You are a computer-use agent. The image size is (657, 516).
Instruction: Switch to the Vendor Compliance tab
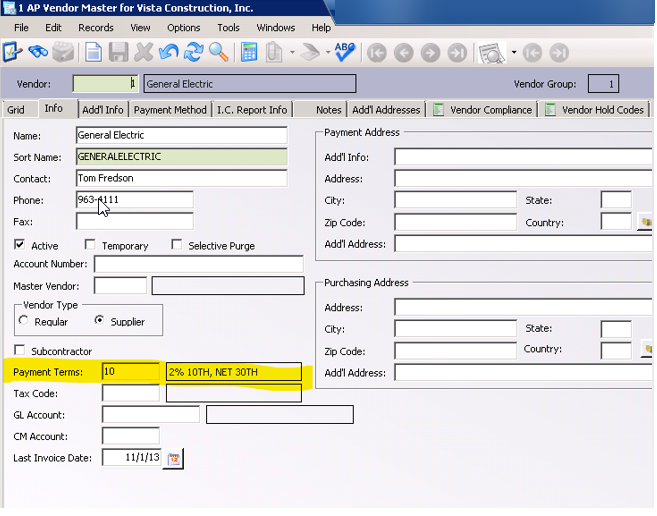pyautogui.click(x=491, y=110)
